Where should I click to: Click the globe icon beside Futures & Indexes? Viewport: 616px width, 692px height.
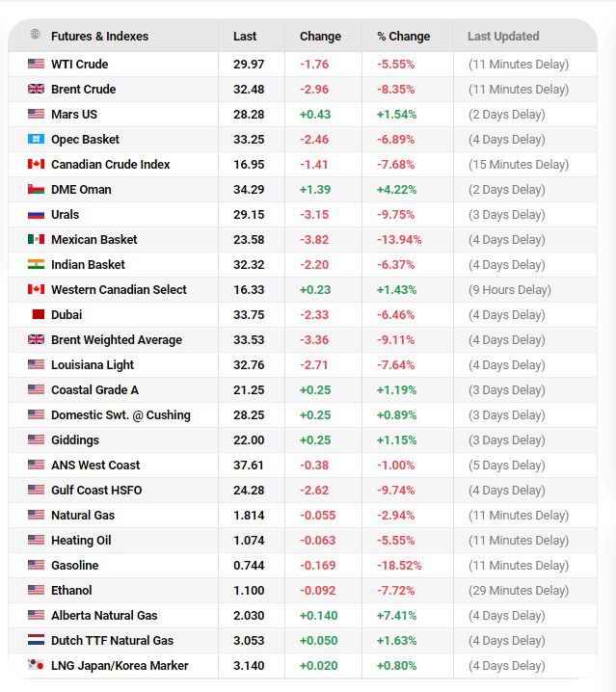[x=36, y=34]
